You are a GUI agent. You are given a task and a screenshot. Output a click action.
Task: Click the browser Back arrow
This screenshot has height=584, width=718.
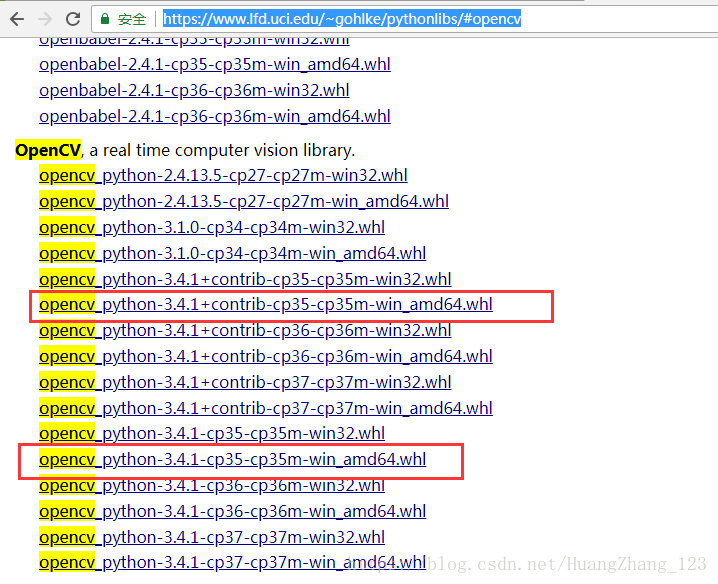(x=17, y=19)
